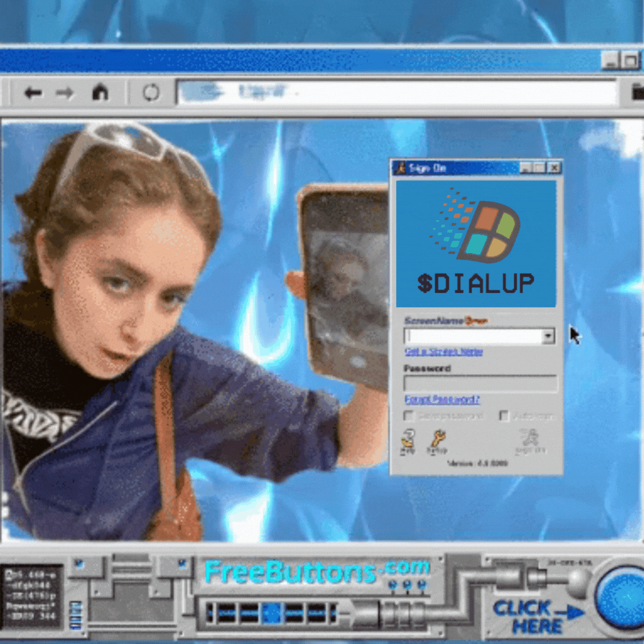This screenshot has width=644, height=644.
Task: Maximize the main browser window
Action: click(630, 61)
